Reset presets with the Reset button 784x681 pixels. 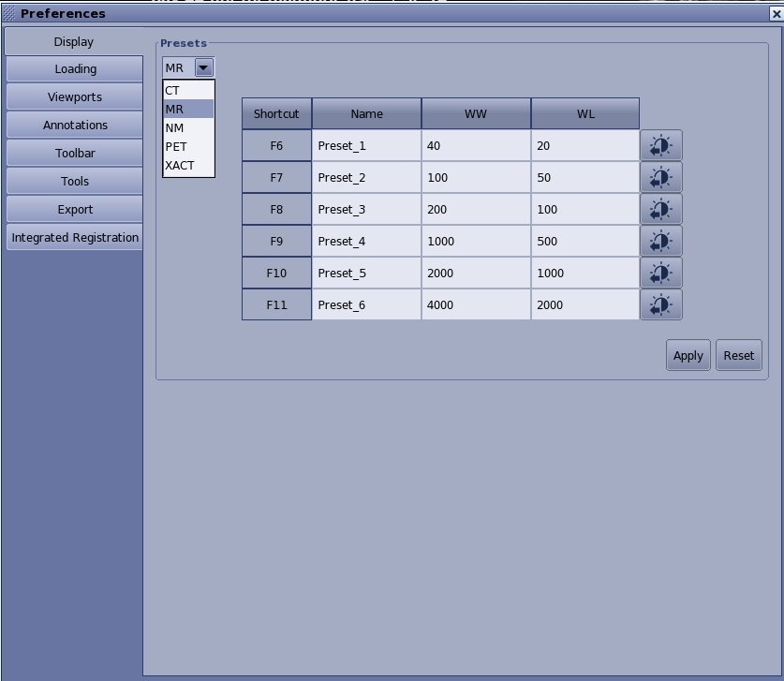738,356
